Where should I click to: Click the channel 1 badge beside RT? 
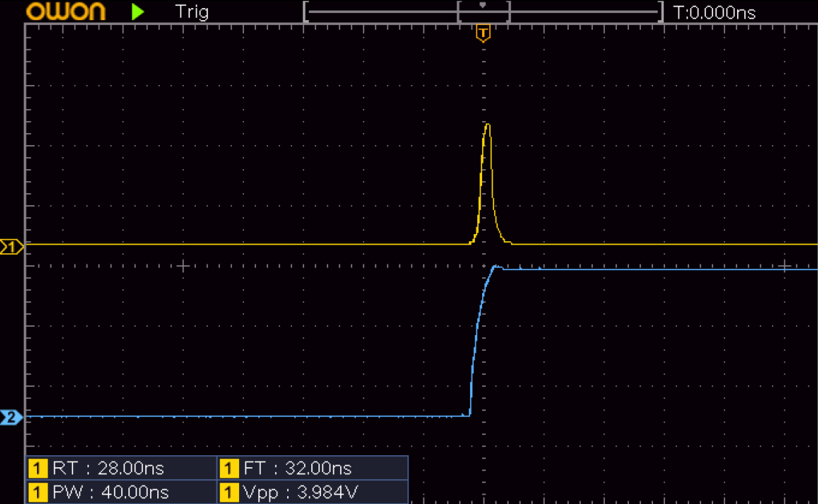(x=38, y=468)
